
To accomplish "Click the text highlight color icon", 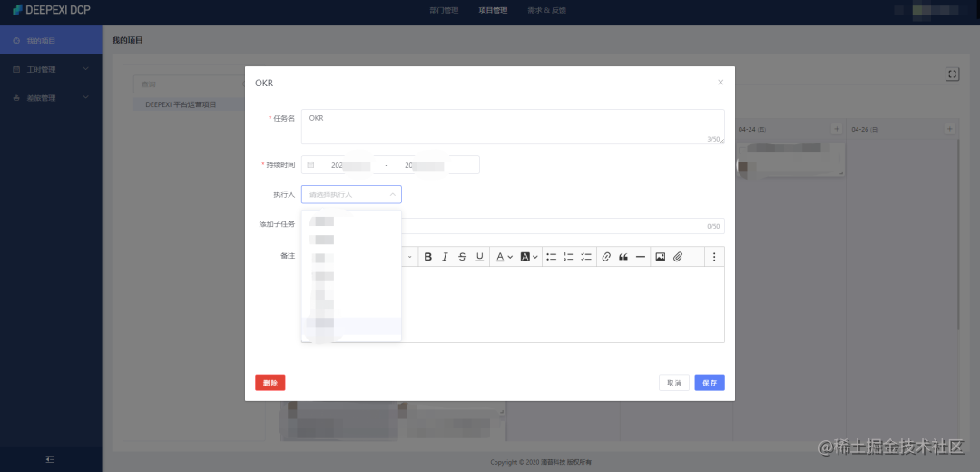I will (525, 257).
